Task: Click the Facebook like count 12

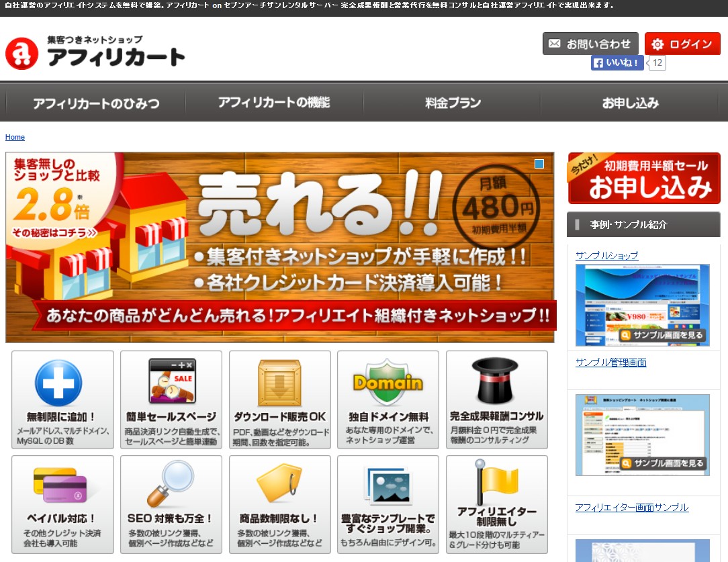Action: pyautogui.click(x=657, y=62)
